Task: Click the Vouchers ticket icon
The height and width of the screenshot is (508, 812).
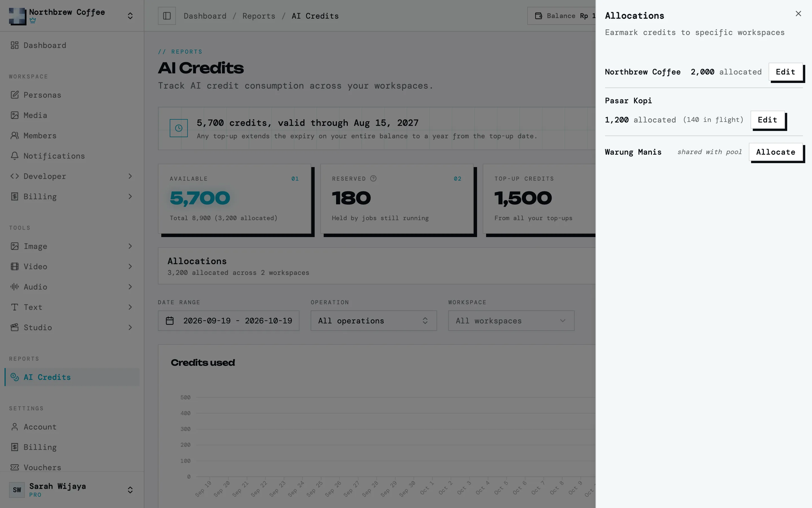Action: point(14,467)
